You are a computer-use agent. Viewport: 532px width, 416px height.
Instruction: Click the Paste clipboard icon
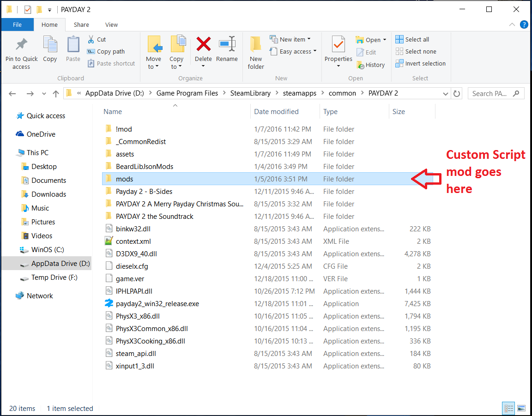pos(73,49)
